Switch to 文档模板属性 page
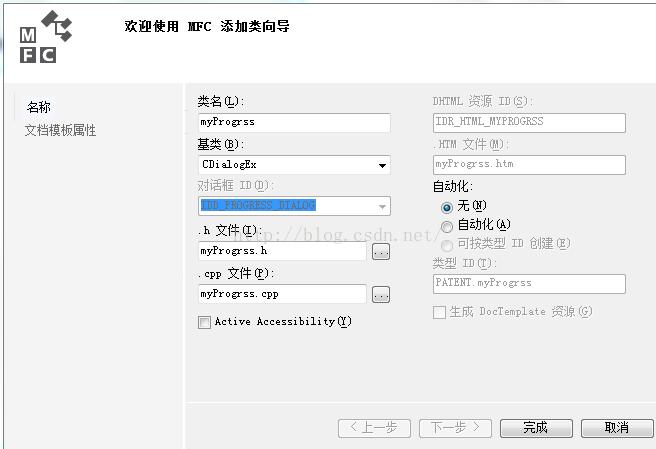This screenshot has height=449, width=656. [60, 131]
